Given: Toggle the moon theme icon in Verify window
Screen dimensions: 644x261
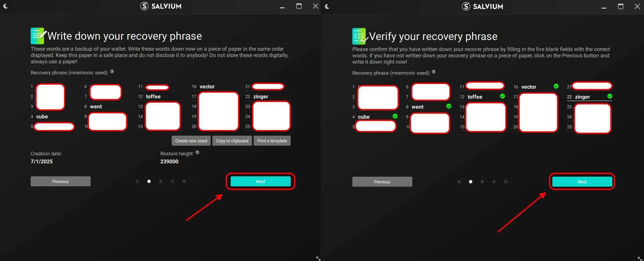Looking at the screenshot, I should 327,6.
